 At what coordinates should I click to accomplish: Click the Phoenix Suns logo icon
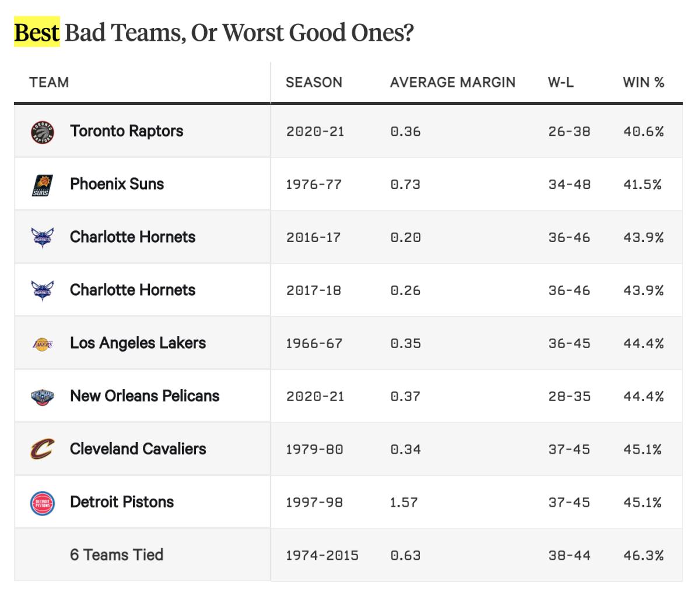(x=41, y=185)
